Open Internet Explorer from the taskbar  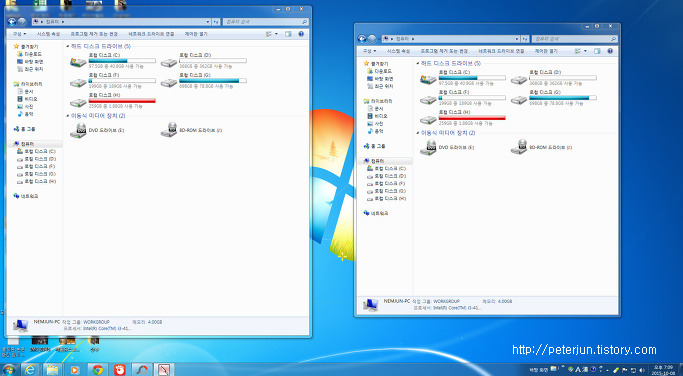30,369
